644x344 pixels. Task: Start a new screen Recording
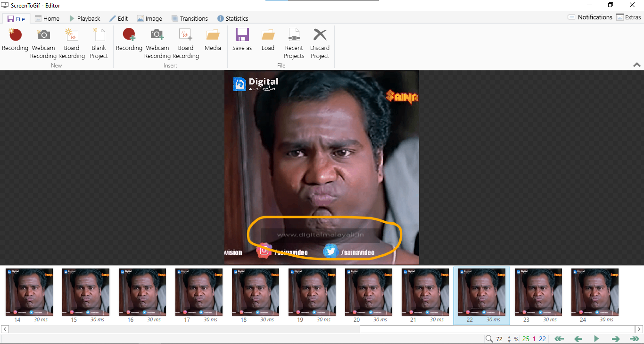(x=15, y=40)
